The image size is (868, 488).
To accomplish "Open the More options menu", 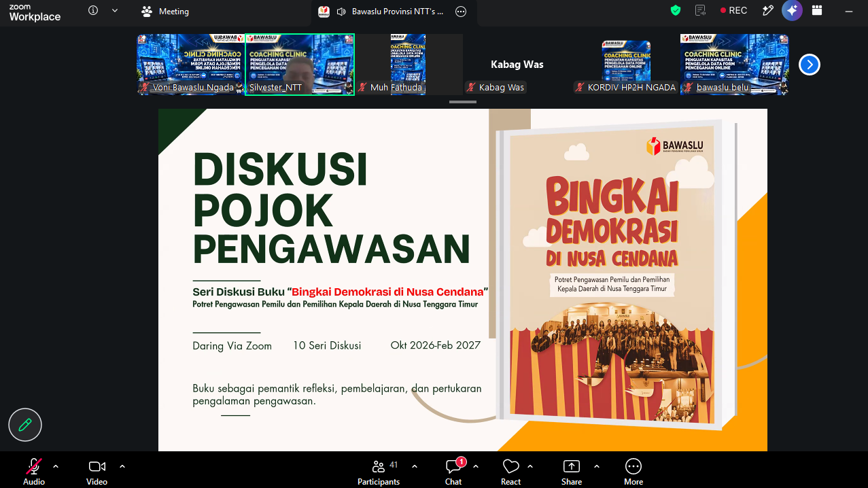I will click(x=633, y=471).
